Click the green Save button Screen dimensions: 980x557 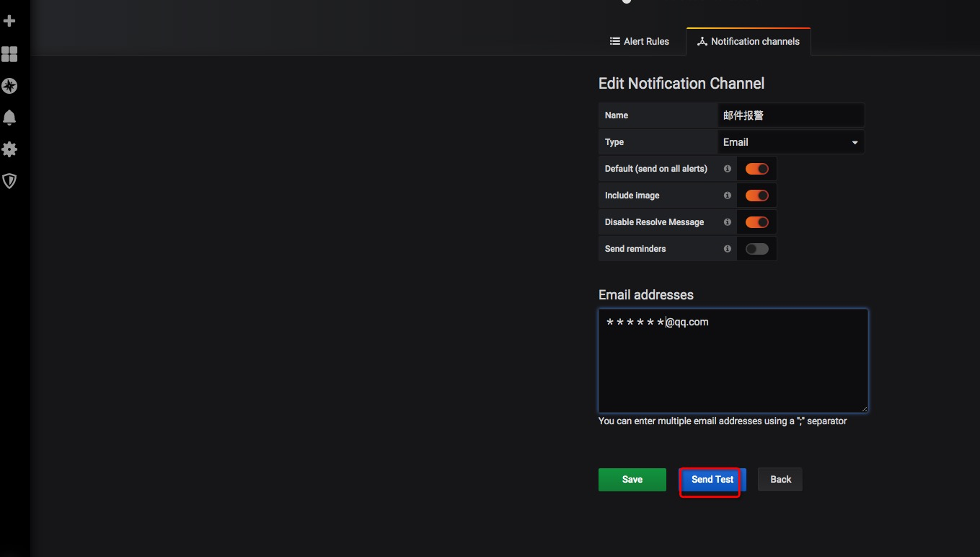pos(632,480)
